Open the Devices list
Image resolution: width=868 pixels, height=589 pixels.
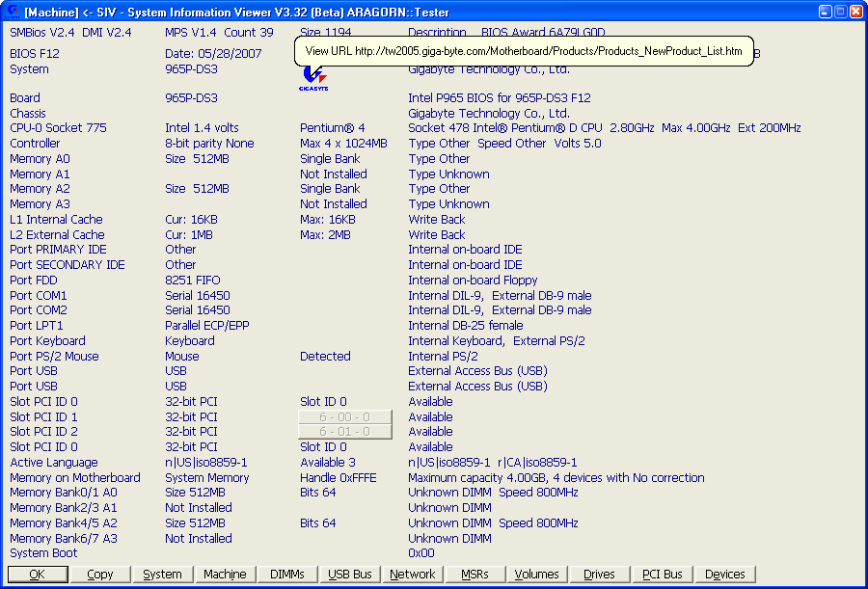(x=725, y=575)
